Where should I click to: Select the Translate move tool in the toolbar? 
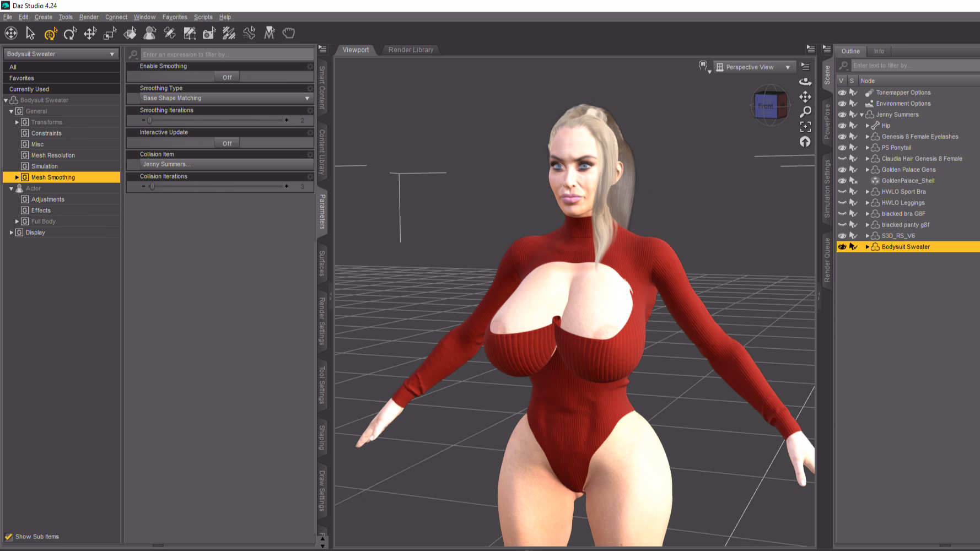coord(90,34)
